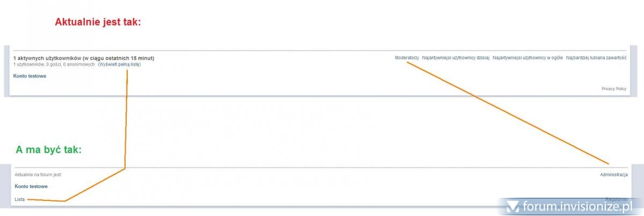Open the 'Wyświetl pełną listę' link

[x=120, y=64]
